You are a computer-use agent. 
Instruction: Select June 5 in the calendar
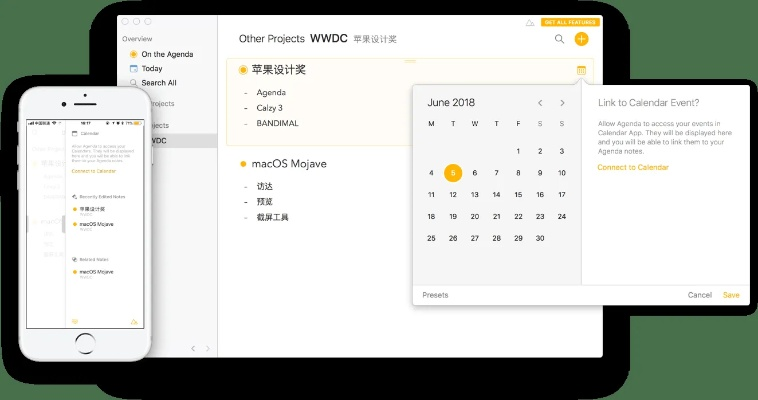453,172
